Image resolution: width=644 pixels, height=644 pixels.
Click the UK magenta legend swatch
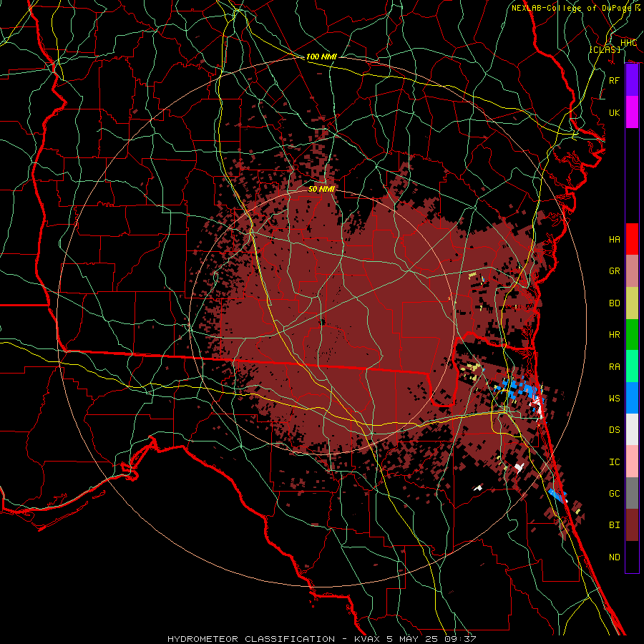pyautogui.click(x=632, y=112)
